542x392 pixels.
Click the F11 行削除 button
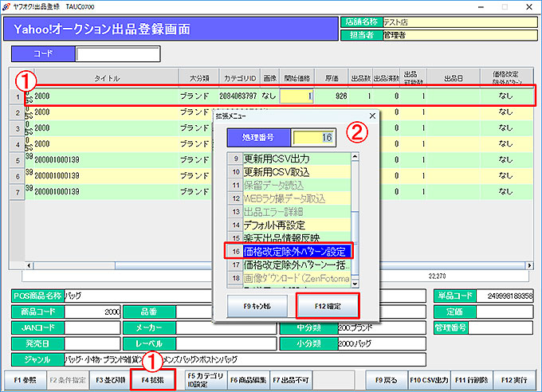click(472, 380)
